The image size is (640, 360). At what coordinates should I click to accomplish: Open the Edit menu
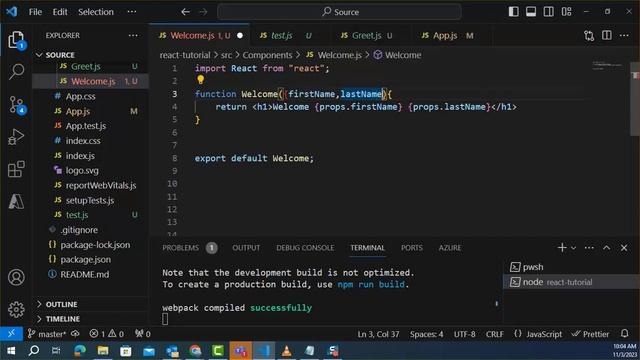pos(60,12)
